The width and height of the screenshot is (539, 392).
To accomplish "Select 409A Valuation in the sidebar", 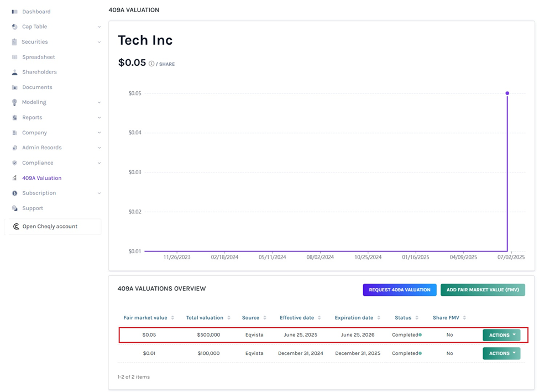I will (41, 178).
